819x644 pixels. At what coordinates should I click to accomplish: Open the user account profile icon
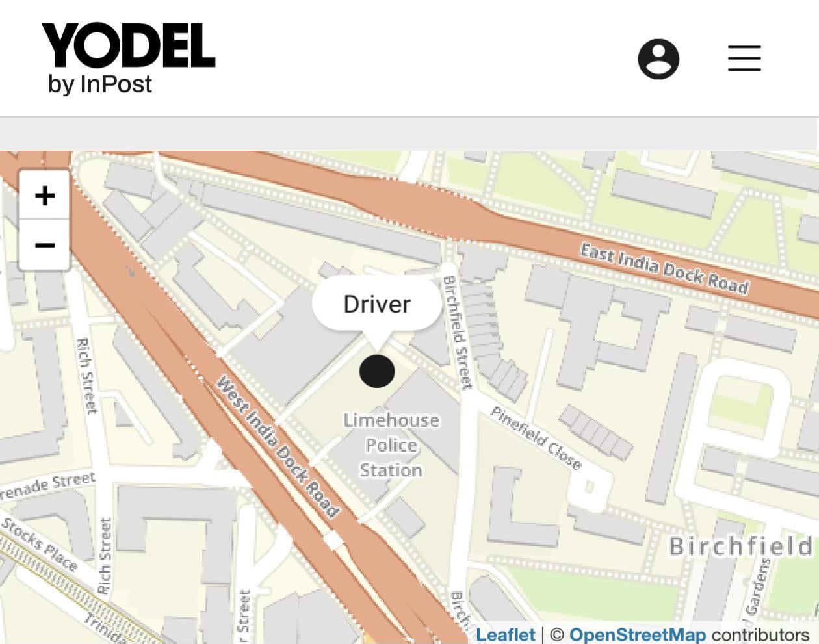[x=658, y=58]
